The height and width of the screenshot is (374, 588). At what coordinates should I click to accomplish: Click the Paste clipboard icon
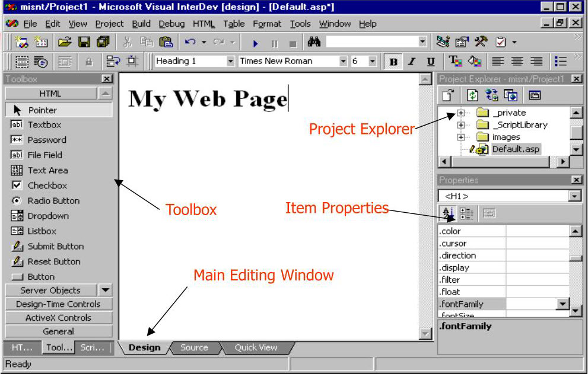[166, 42]
